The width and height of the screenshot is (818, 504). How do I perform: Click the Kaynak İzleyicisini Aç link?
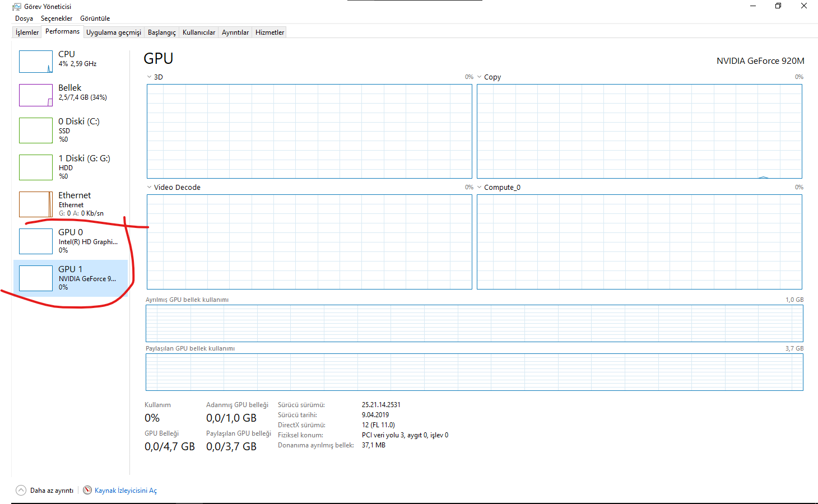(x=126, y=491)
